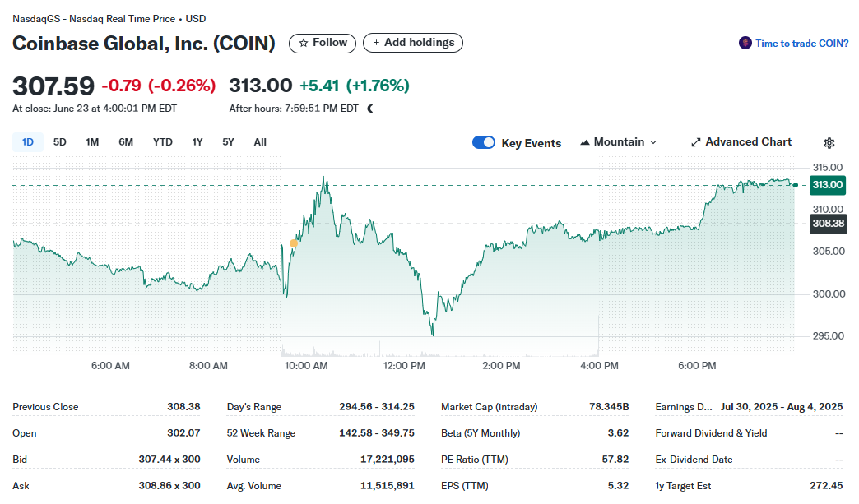Expand the Mountain chart type dropdown arrow

(x=653, y=142)
